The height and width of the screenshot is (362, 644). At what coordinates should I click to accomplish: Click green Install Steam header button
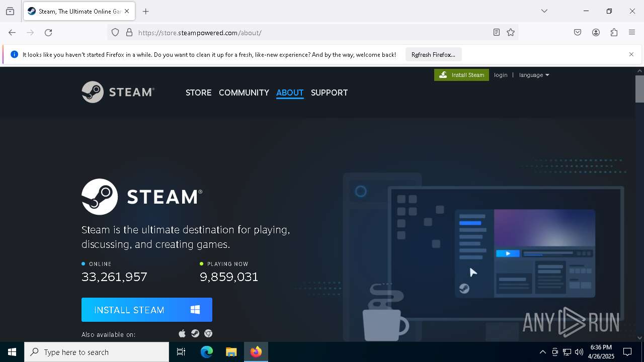point(461,75)
